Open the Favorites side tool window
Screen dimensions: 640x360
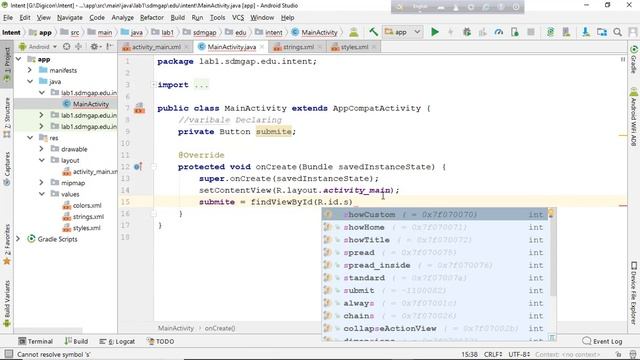[x=7, y=245]
